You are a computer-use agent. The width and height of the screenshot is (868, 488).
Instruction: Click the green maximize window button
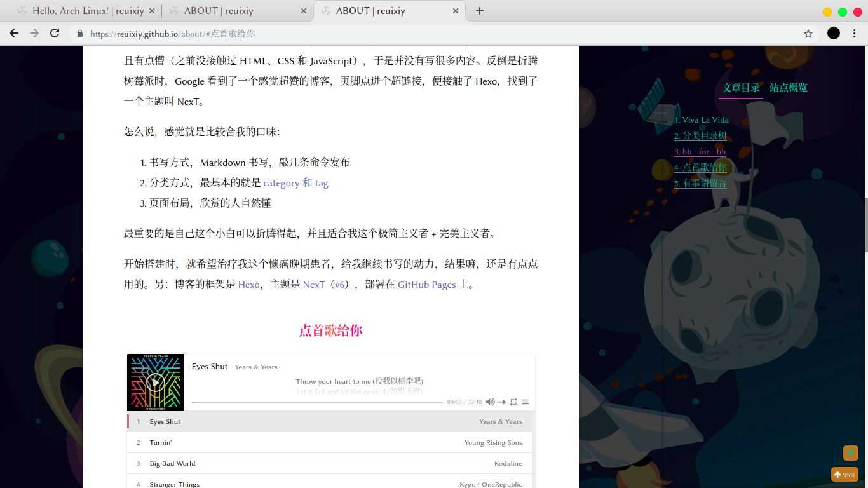[843, 11]
